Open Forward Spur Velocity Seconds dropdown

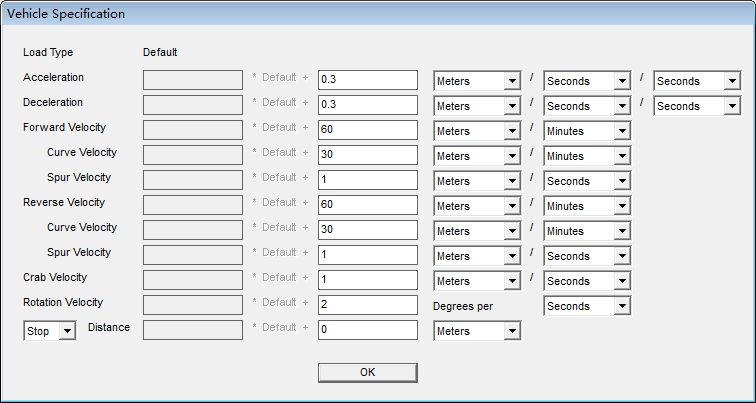click(x=587, y=181)
